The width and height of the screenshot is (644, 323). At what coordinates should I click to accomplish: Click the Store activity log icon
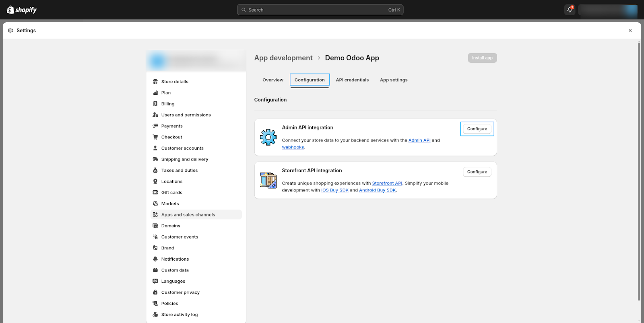[x=155, y=315]
